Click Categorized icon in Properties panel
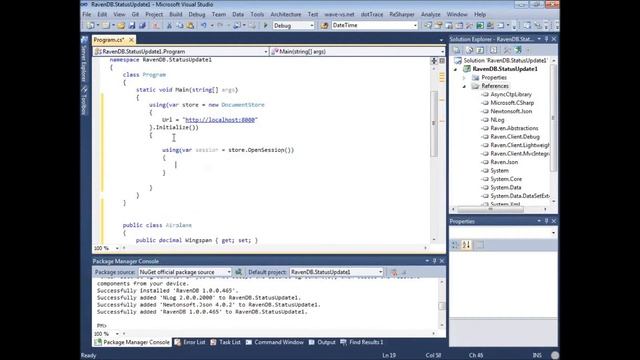The height and width of the screenshot is (360, 640). [x=455, y=244]
